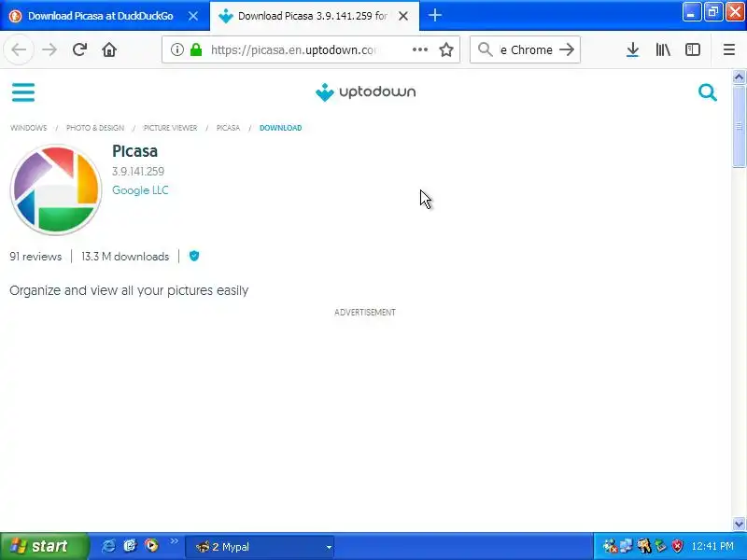Launch Windows Media Player quick launch icon
747x560 pixels.
tap(152, 545)
